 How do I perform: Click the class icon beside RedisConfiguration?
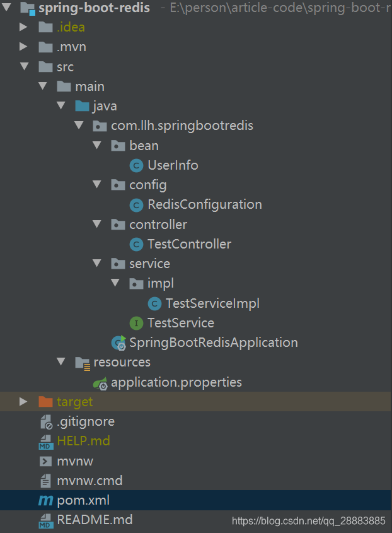coord(136,204)
